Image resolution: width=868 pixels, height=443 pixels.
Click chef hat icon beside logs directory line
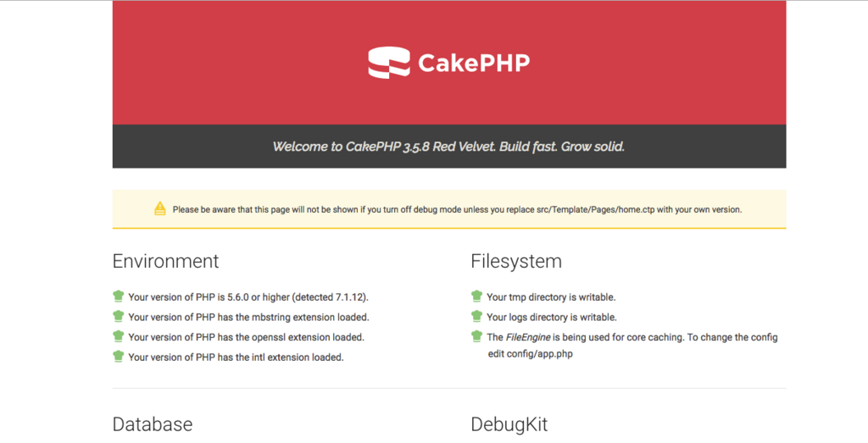pos(476,316)
